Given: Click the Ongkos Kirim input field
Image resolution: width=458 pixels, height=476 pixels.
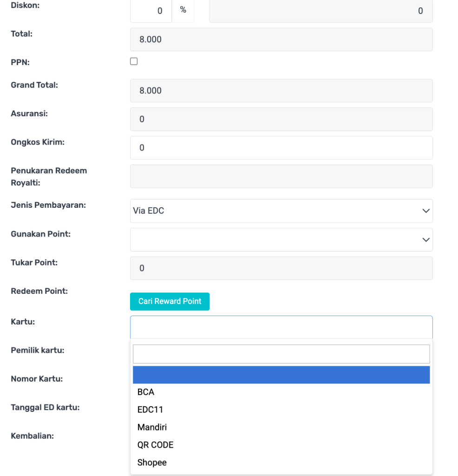Looking at the screenshot, I should coord(281,148).
